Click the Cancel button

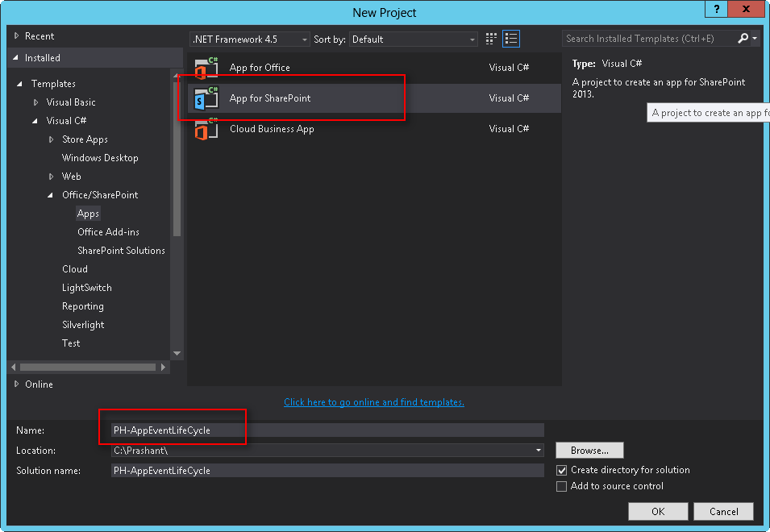coord(723,511)
